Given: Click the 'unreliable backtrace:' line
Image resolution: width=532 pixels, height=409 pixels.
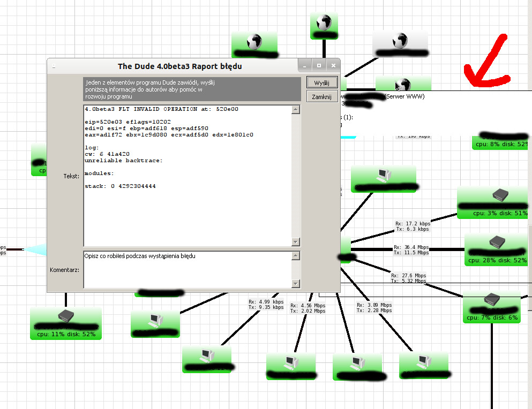Looking at the screenshot, I should point(124,161).
